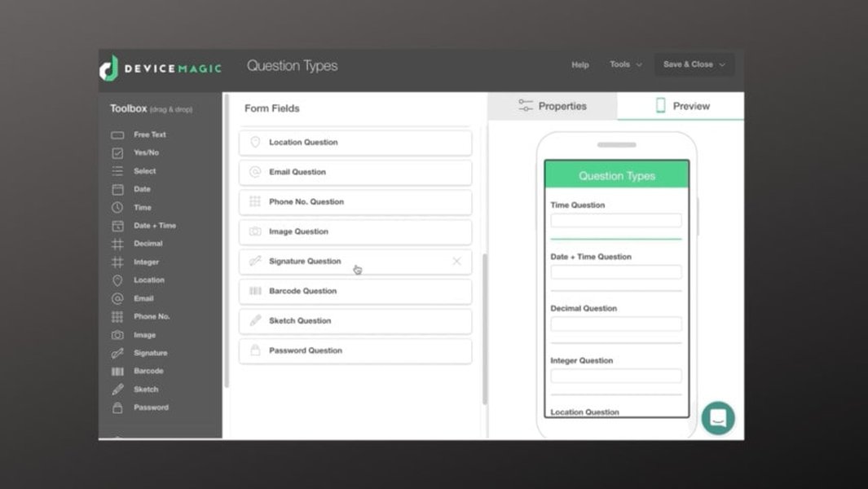Click the pencil icon on Sketch Question

[x=255, y=320]
